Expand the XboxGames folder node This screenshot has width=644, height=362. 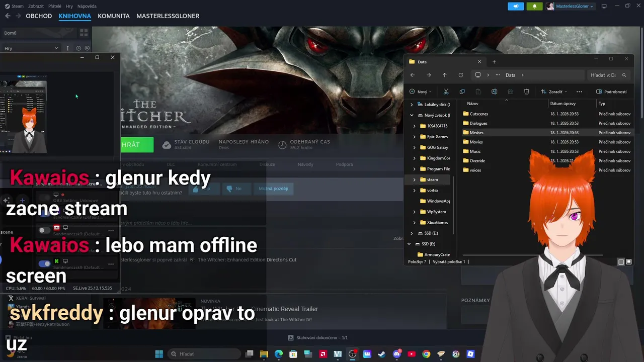(x=415, y=222)
